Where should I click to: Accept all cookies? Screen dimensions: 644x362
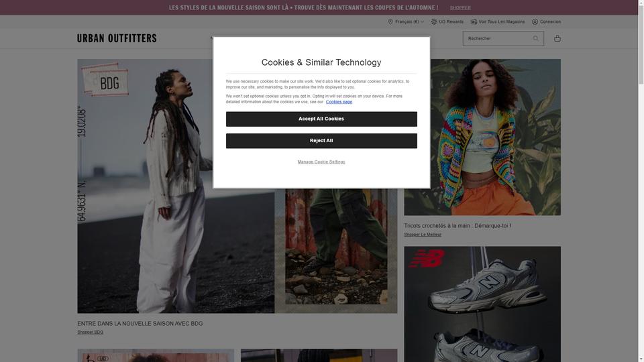[x=321, y=119]
